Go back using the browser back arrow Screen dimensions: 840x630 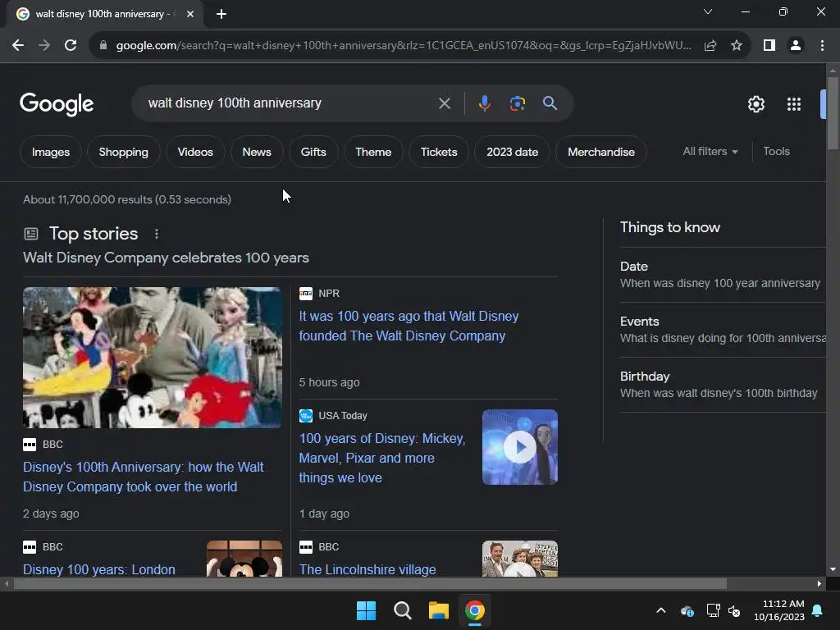coord(18,46)
